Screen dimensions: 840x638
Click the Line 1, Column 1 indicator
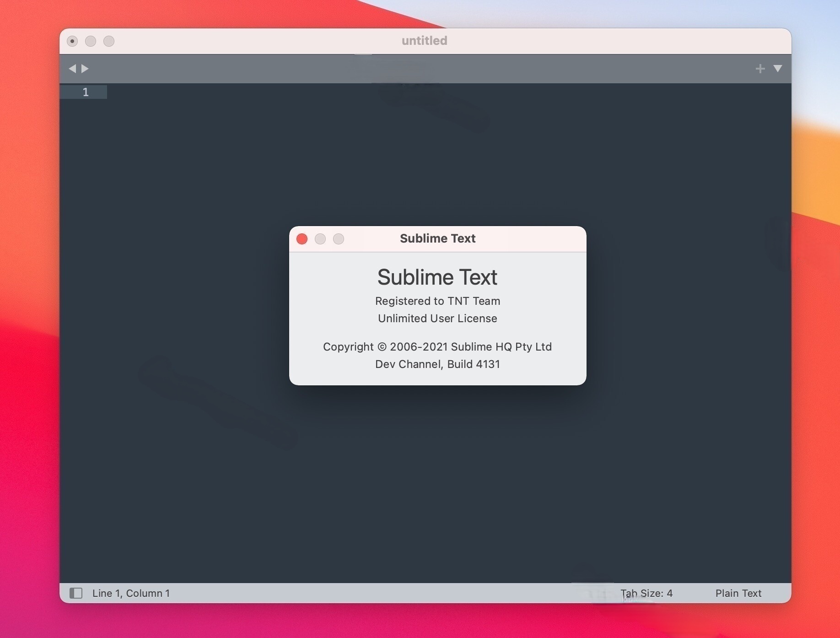click(131, 593)
